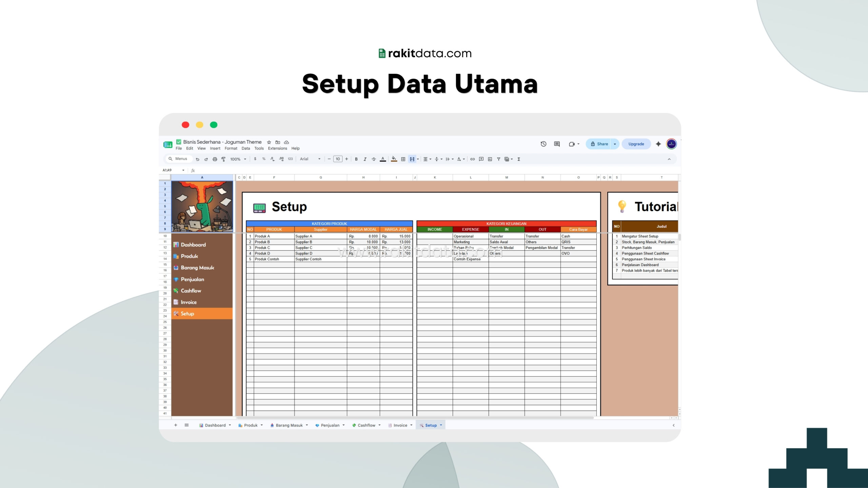This screenshot has height=488, width=868.
Task: Decrease font size with minus button
Action: click(329, 159)
